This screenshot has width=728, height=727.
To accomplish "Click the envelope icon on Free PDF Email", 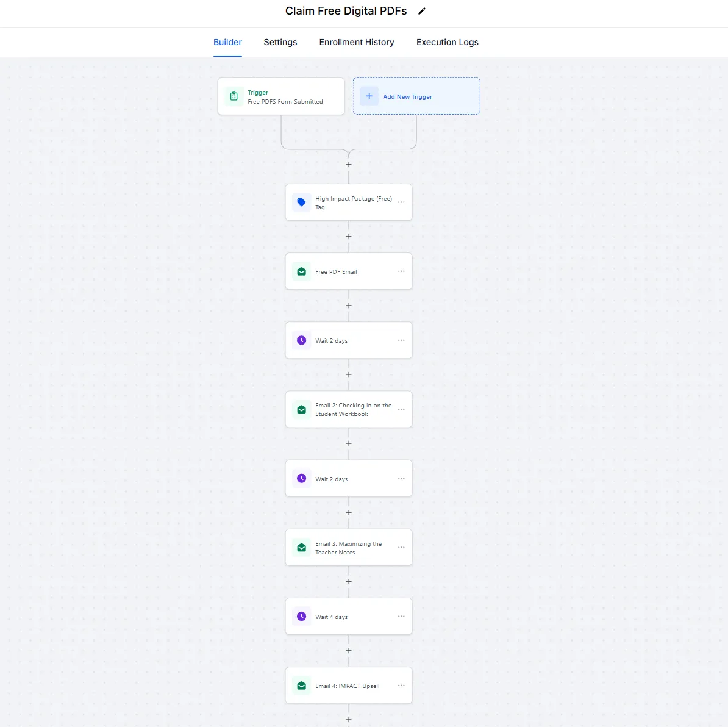I will click(x=301, y=271).
